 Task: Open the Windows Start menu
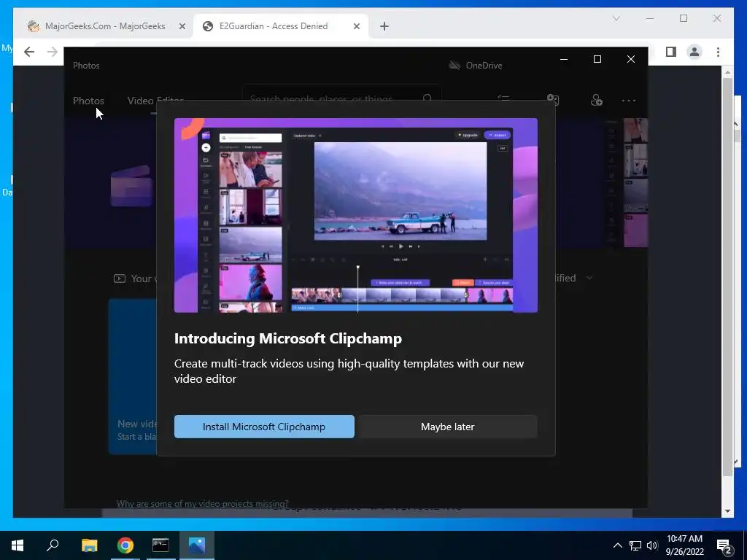(x=18, y=545)
